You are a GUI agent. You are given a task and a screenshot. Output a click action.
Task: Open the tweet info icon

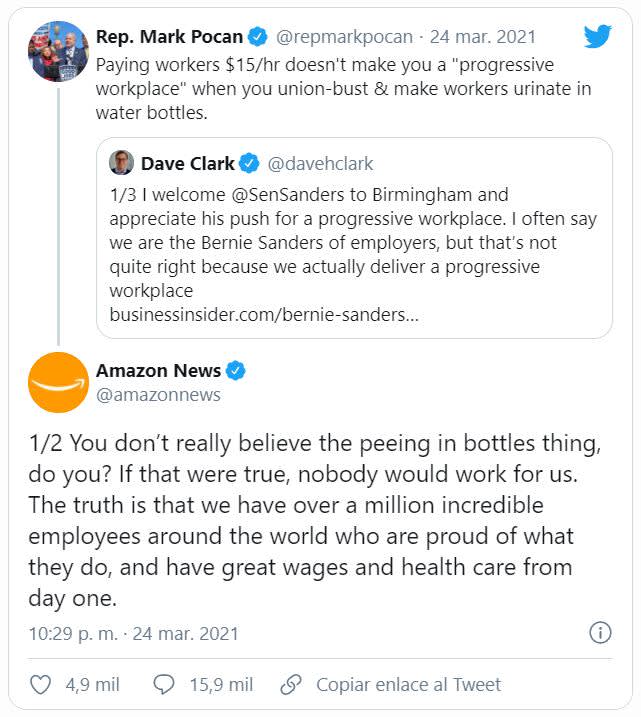point(600,633)
